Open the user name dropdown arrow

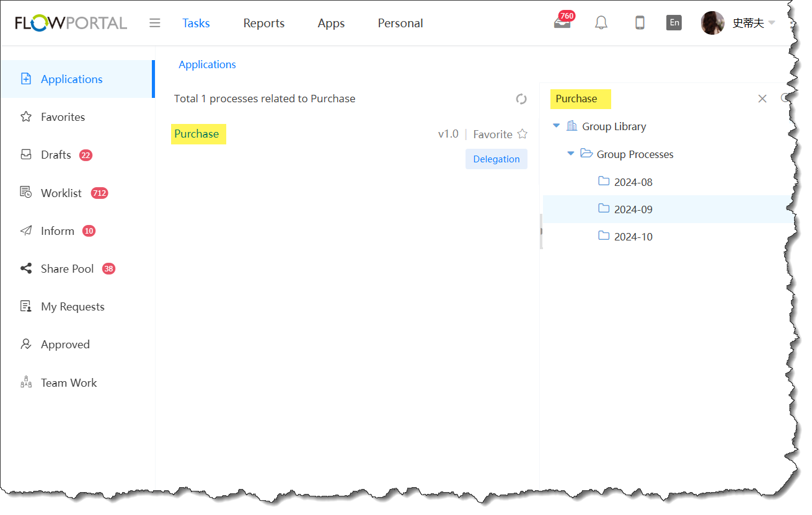tap(772, 23)
